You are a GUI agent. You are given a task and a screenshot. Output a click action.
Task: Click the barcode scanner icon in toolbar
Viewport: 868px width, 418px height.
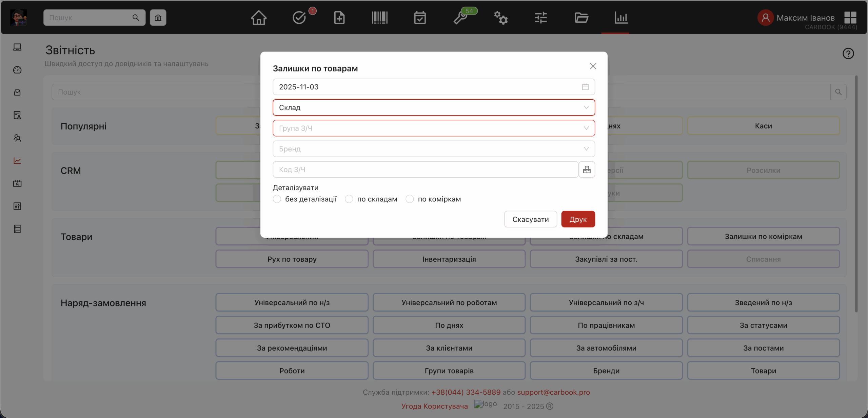(x=379, y=18)
